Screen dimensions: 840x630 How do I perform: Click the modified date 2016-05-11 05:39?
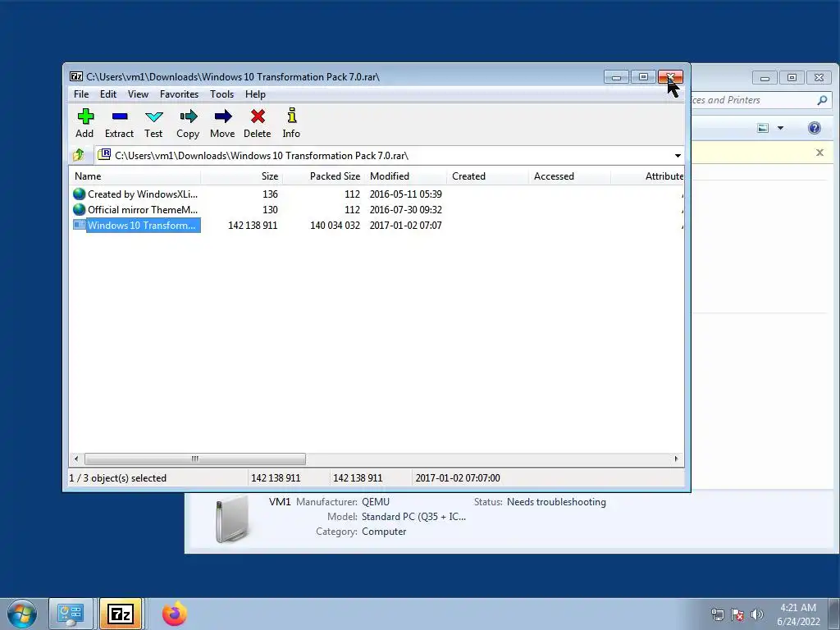click(405, 194)
